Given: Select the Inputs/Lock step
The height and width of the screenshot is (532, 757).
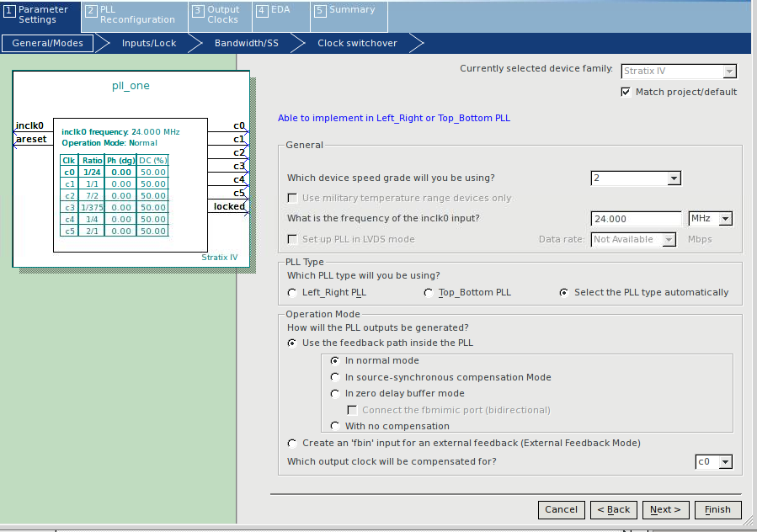Looking at the screenshot, I should 149,43.
